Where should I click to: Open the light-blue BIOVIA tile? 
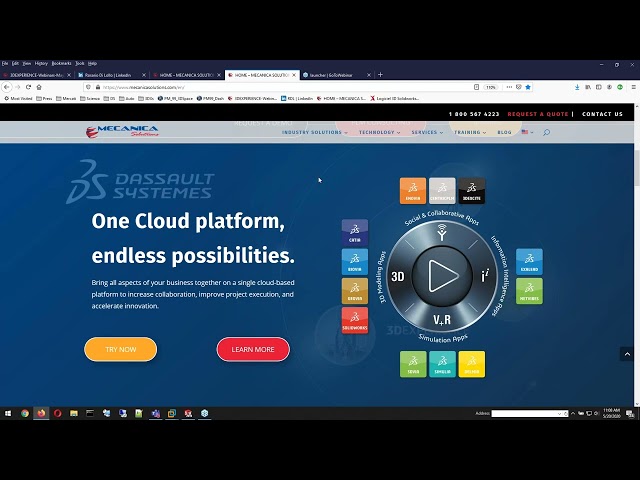pyautogui.click(x=355, y=262)
